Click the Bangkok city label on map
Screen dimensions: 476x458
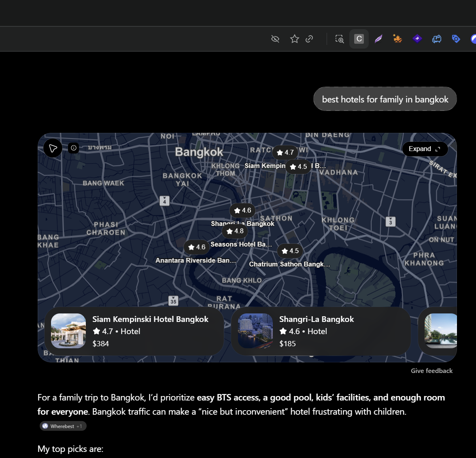[199, 152]
